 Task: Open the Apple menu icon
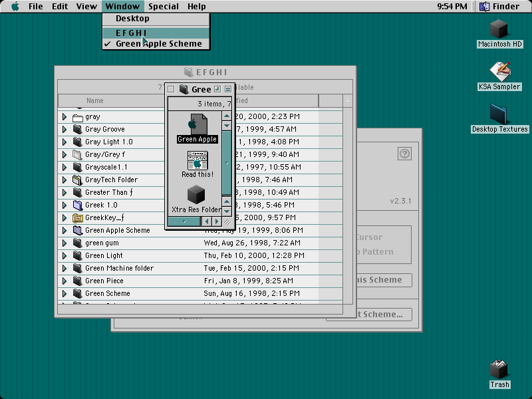15,6
